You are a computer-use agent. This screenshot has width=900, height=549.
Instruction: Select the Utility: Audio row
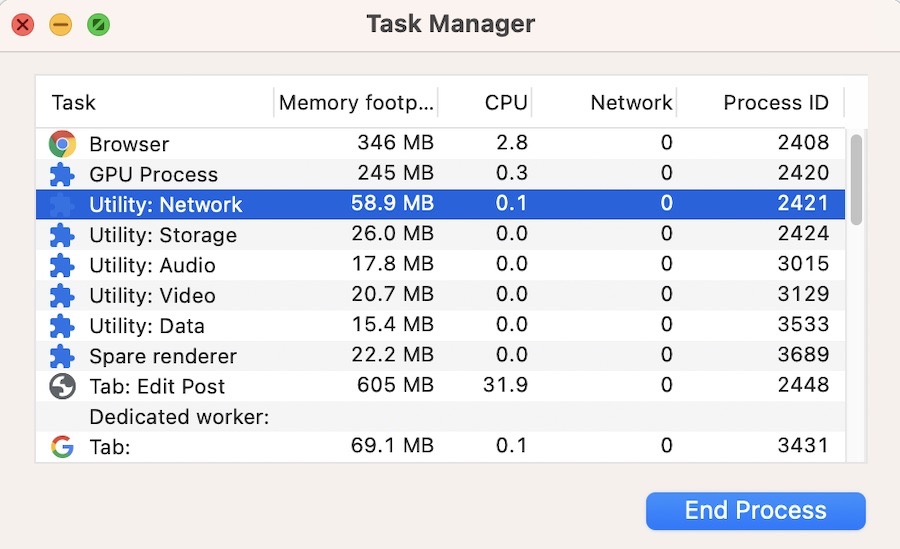click(x=440, y=265)
